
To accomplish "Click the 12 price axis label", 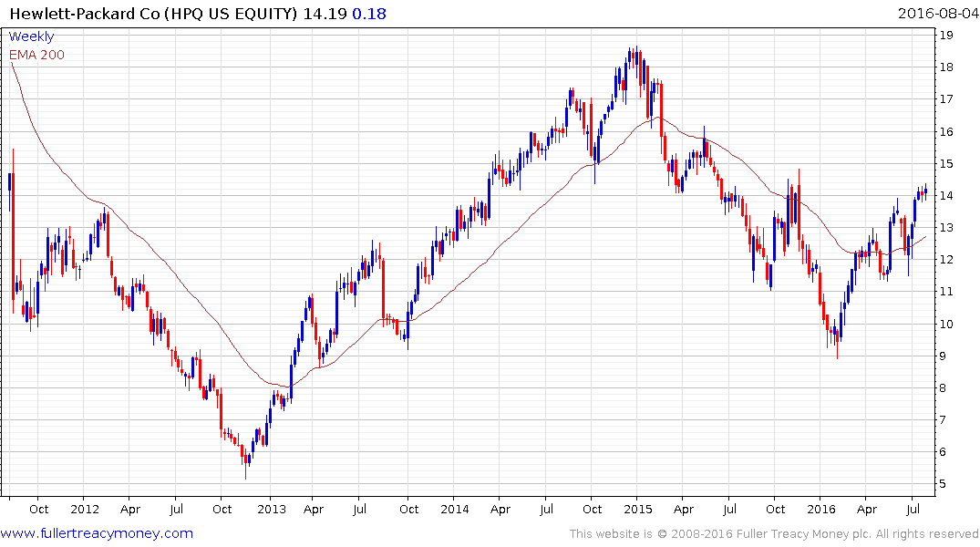I will point(946,260).
